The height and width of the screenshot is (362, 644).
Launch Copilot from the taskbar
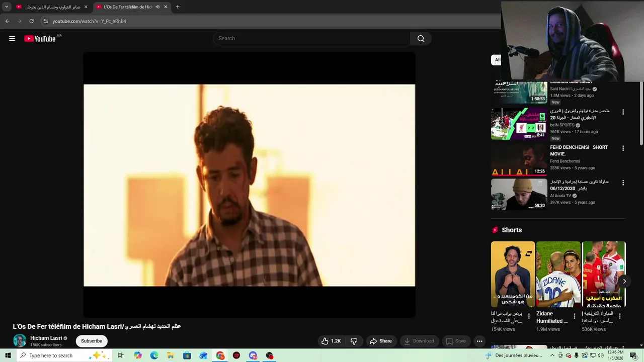(138, 355)
